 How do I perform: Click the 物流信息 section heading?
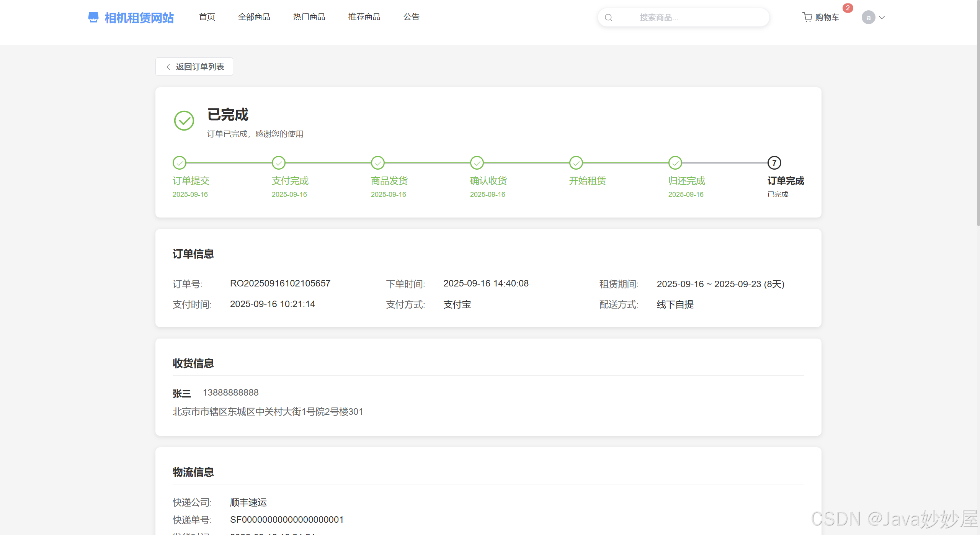tap(193, 472)
